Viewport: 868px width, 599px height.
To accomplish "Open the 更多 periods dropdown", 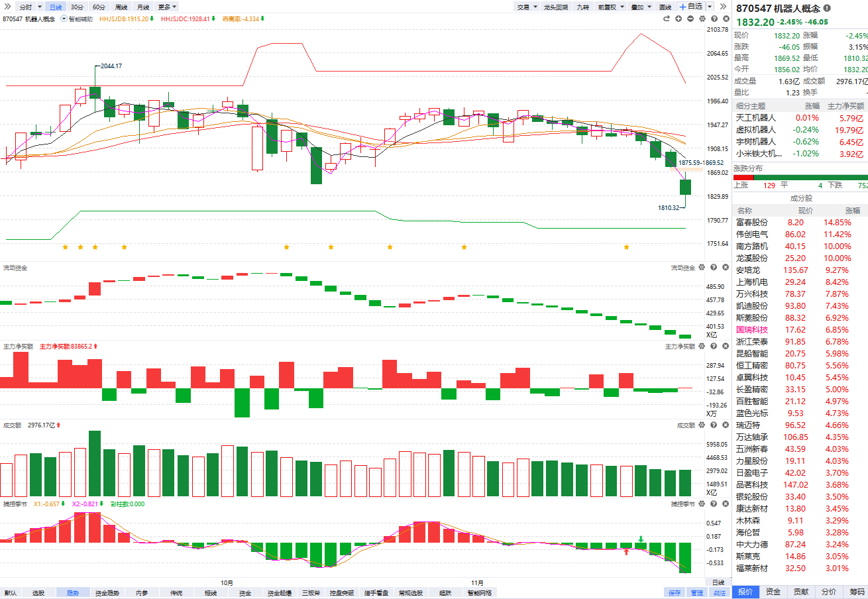I will pyautogui.click(x=167, y=7).
